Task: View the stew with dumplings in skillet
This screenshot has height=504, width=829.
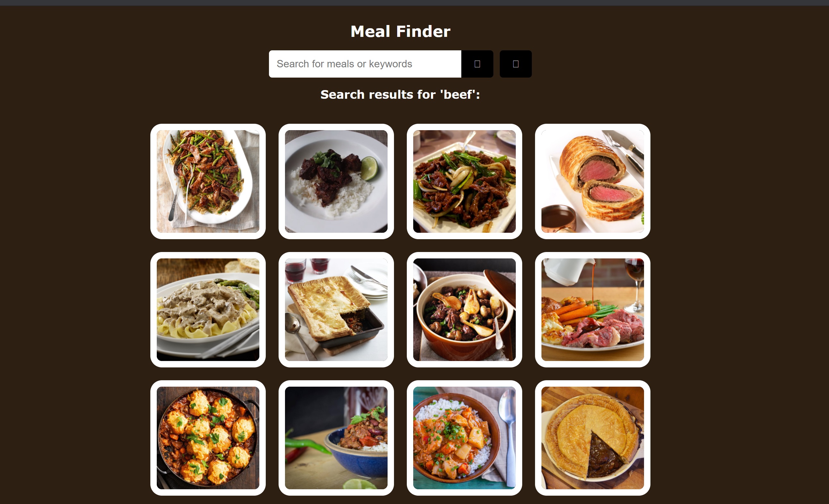Action: tap(208, 438)
